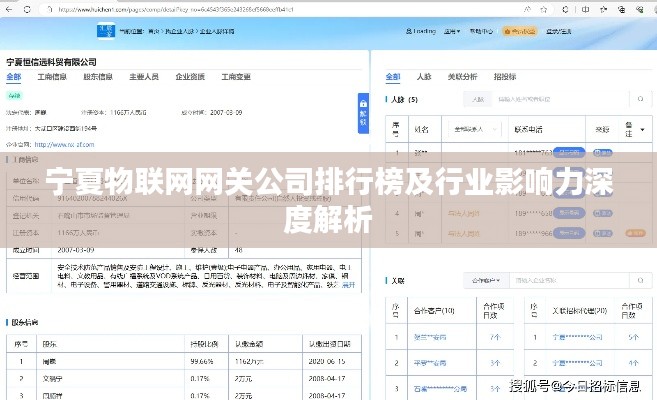
Task: Click the 股东信息 section heading above table
Action: pos(25,323)
